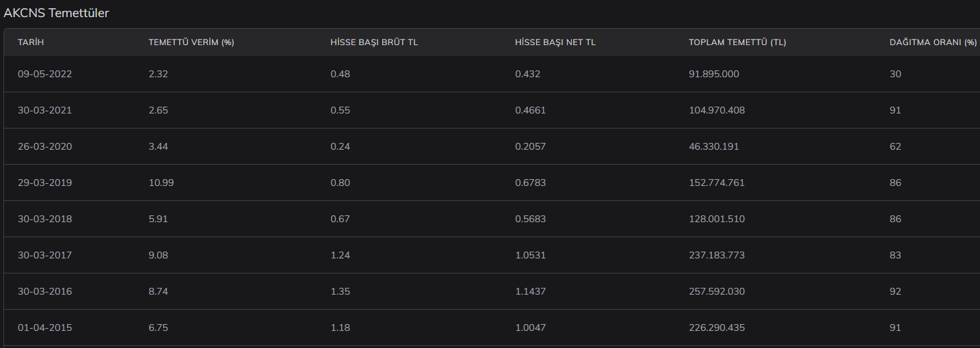The height and width of the screenshot is (348, 980).
Task: Select the 30-03-2016 date entry
Action: coord(44,291)
